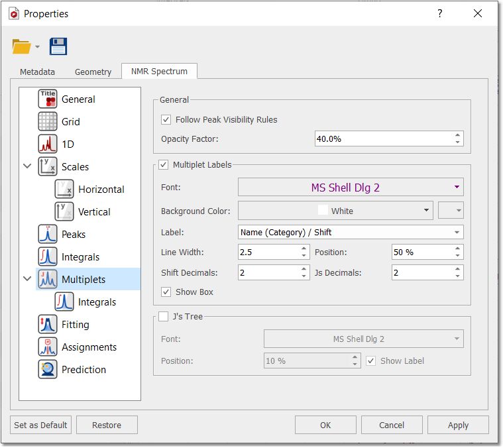
Task: Click the open folder icon in toolbar
Action: (21, 46)
